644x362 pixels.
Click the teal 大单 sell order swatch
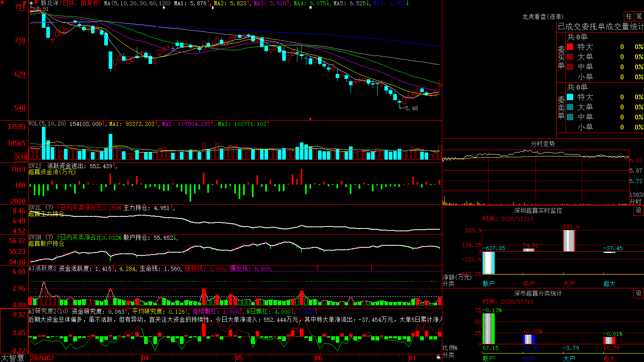pos(570,107)
